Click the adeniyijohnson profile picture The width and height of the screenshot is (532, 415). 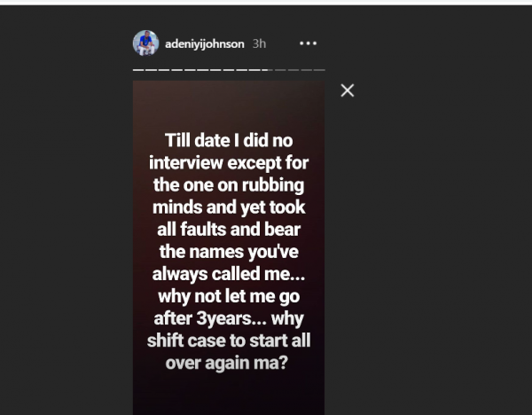(145, 43)
